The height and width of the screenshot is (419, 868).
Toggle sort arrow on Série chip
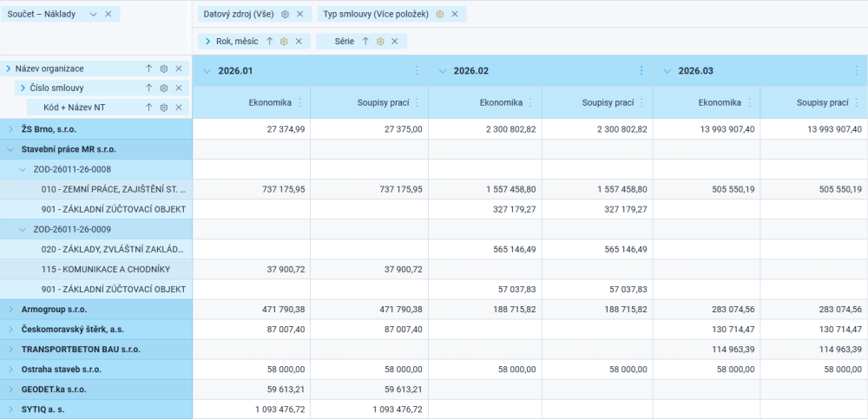[365, 41]
